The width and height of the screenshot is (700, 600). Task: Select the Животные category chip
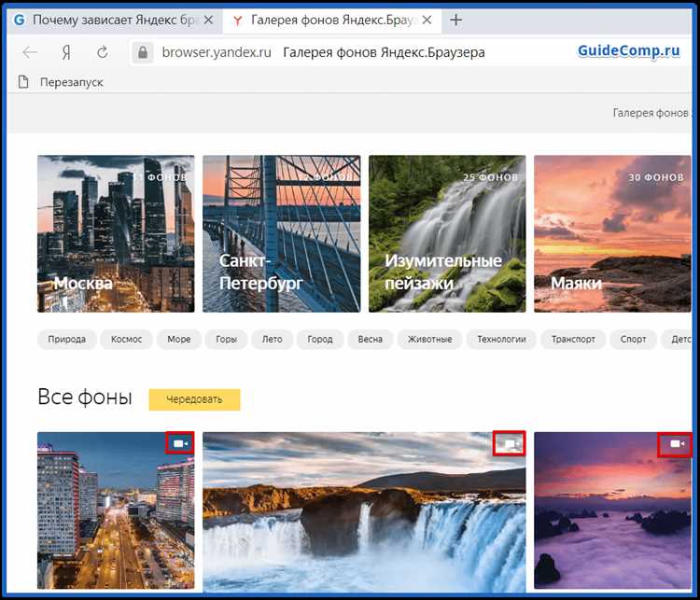tap(429, 340)
